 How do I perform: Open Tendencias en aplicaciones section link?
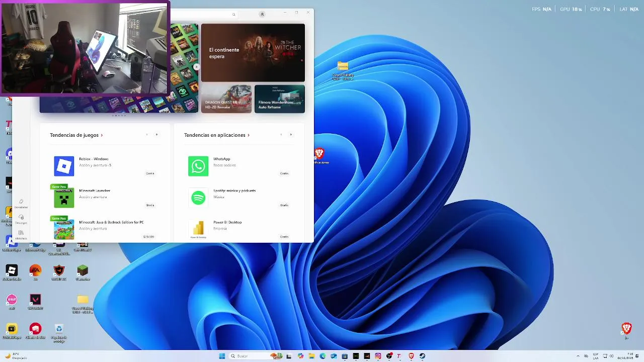[217, 135]
